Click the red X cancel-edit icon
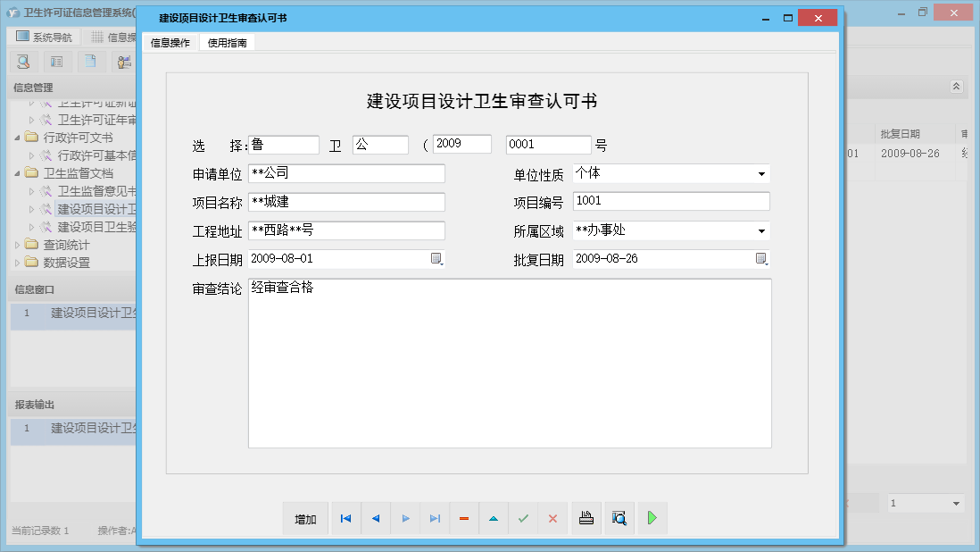This screenshot has height=552, width=980. pyautogui.click(x=552, y=519)
